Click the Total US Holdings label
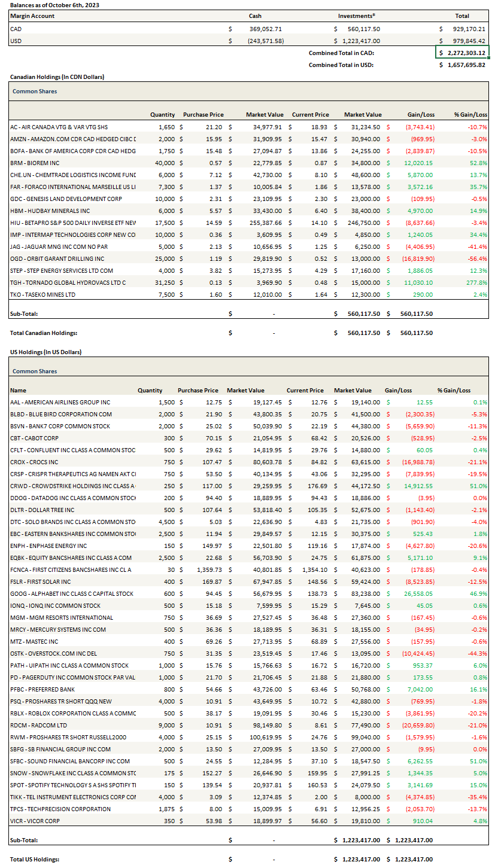The height and width of the screenshot is (868, 495). [x=35, y=859]
